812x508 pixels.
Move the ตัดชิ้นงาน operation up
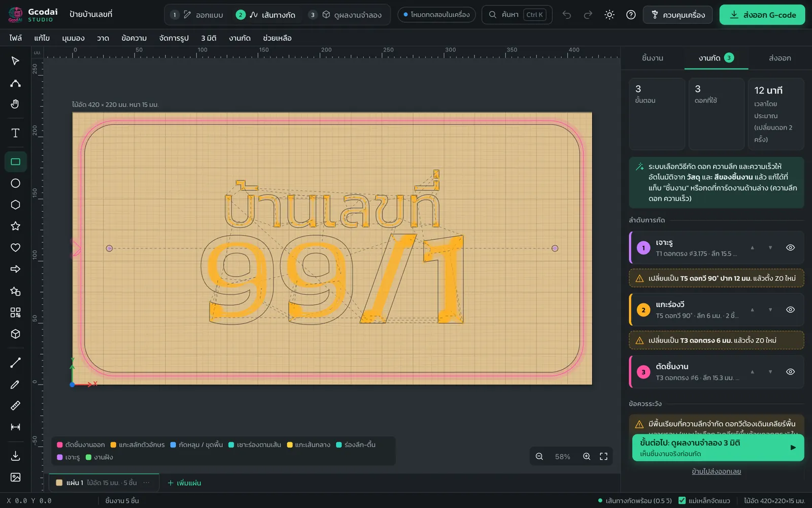[x=752, y=372]
